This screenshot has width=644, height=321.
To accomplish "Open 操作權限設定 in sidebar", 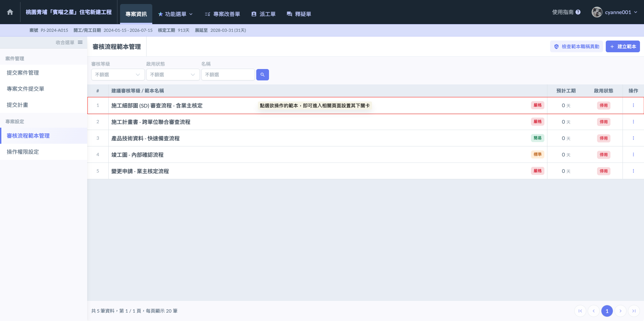I will (x=44, y=152).
